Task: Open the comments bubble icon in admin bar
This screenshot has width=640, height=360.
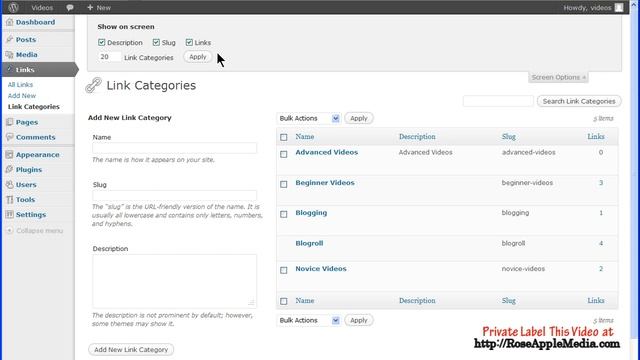Action: coord(70,8)
